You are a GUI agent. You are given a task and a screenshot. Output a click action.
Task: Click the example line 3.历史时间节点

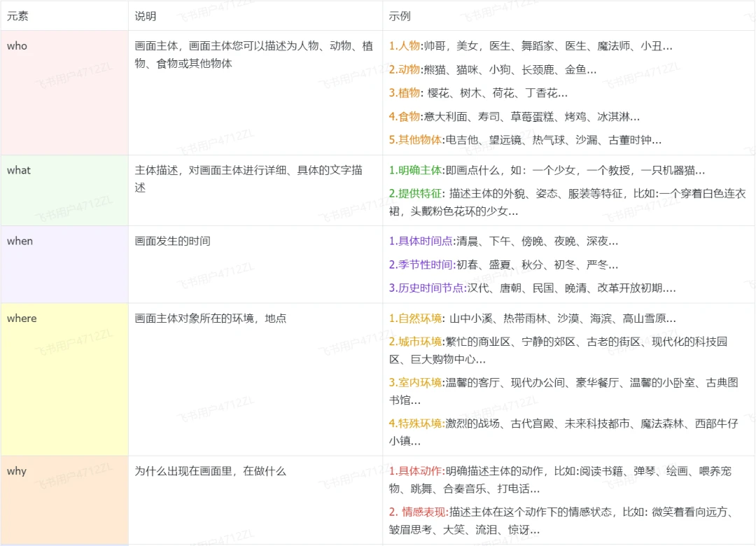coord(532,288)
